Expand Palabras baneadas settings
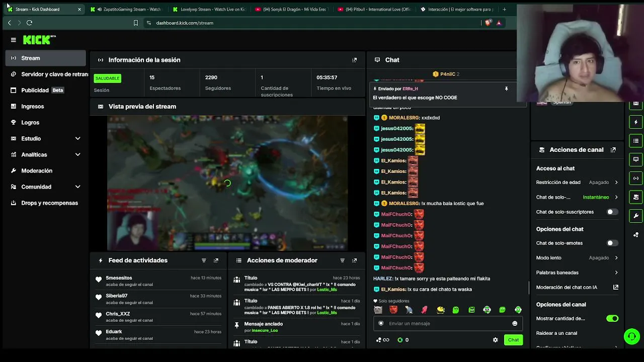This screenshot has height=362, width=644. point(577,273)
